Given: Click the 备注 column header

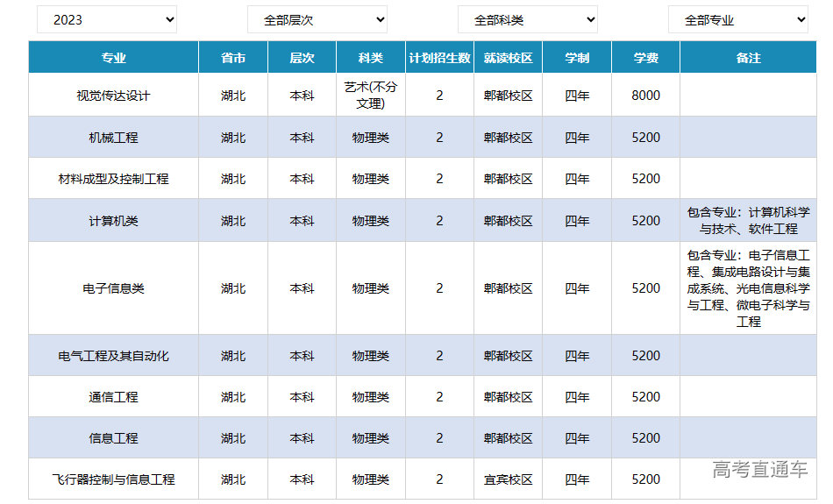Looking at the screenshot, I should [748, 58].
